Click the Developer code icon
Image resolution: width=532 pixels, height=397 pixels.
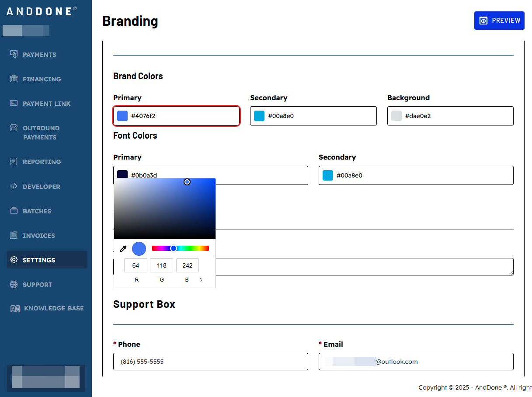(13, 187)
